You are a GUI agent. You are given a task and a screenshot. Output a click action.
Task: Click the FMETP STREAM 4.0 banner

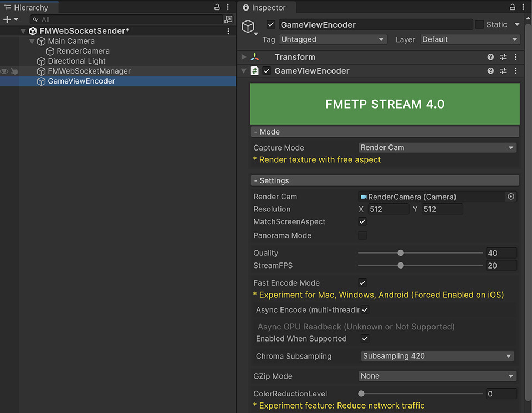384,104
